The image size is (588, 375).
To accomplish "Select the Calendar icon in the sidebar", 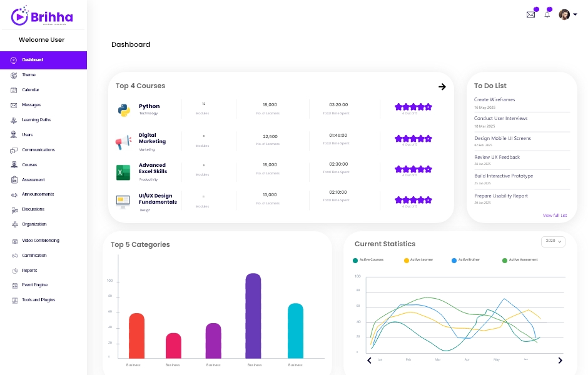I will click(x=13, y=89).
